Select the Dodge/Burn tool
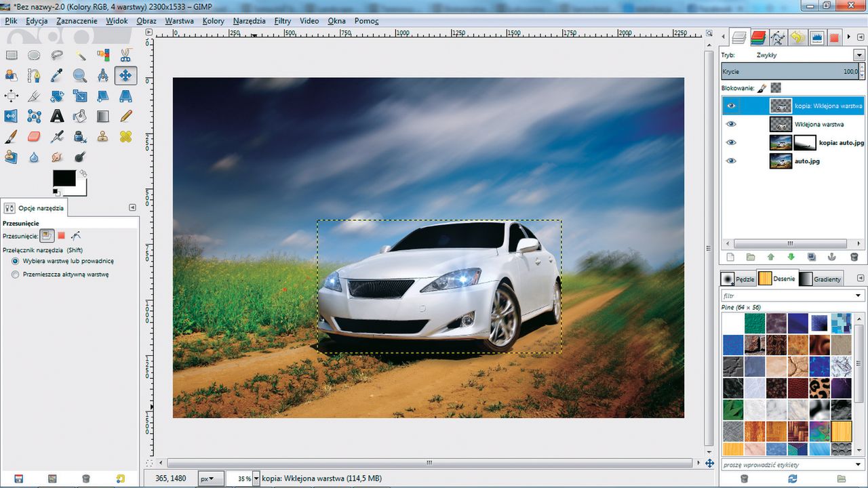Viewport: 868px width, 488px height. (x=80, y=157)
